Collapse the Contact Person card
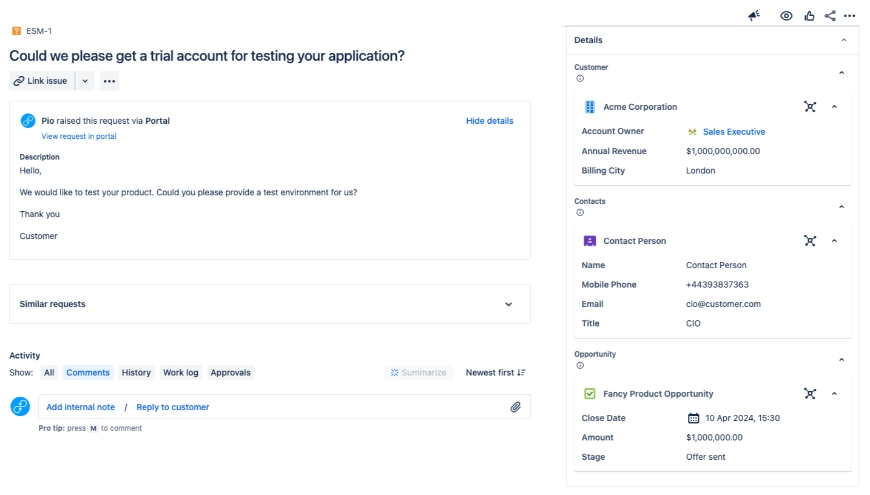Viewport: 870px width, 495px height. pyautogui.click(x=834, y=241)
